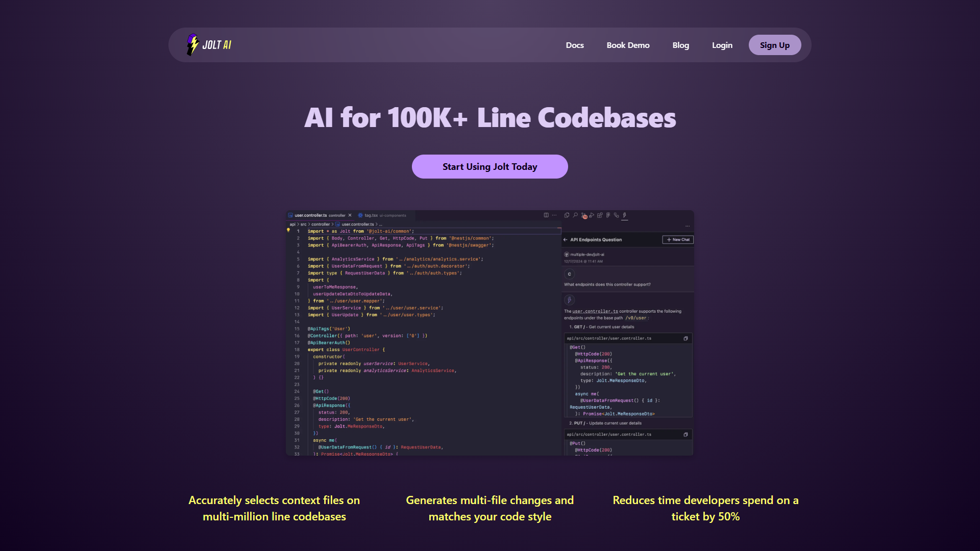Viewport: 980px width, 551px height.
Task: Click the New Chat button
Action: [x=678, y=240]
